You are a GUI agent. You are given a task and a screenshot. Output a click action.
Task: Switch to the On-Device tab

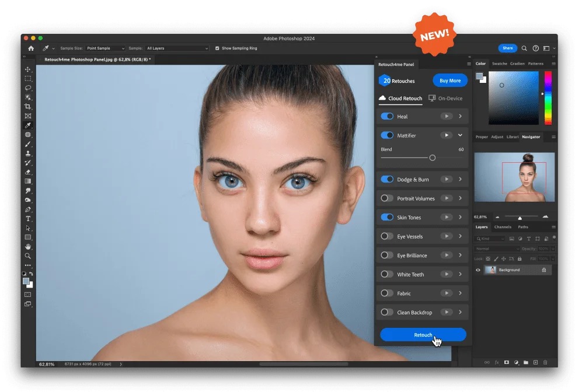445,98
